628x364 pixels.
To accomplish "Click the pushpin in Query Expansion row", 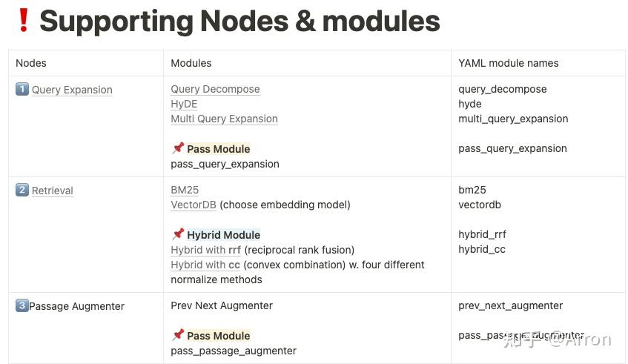I will pos(178,148).
